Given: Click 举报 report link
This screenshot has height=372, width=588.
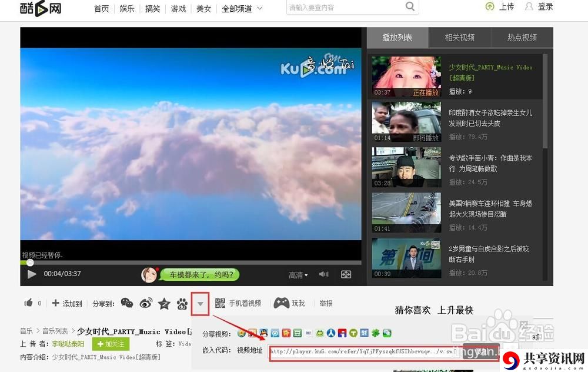Looking at the screenshot, I should [x=326, y=303].
